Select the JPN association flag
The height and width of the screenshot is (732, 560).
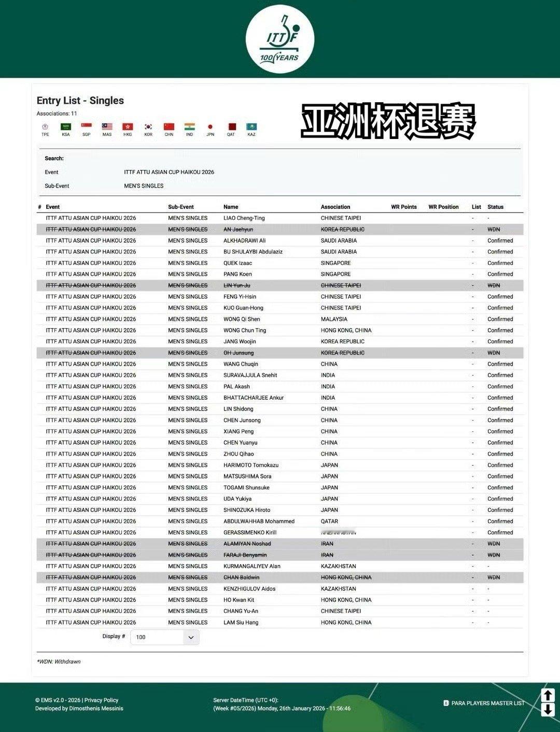click(210, 126)
